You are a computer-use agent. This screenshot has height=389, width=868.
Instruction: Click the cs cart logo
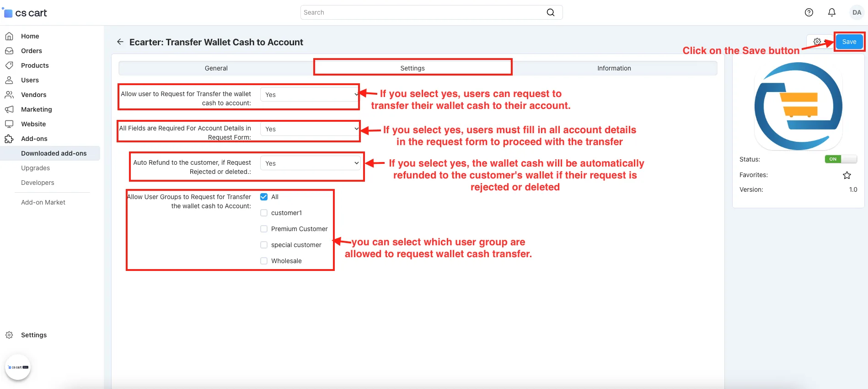point(25,13)
